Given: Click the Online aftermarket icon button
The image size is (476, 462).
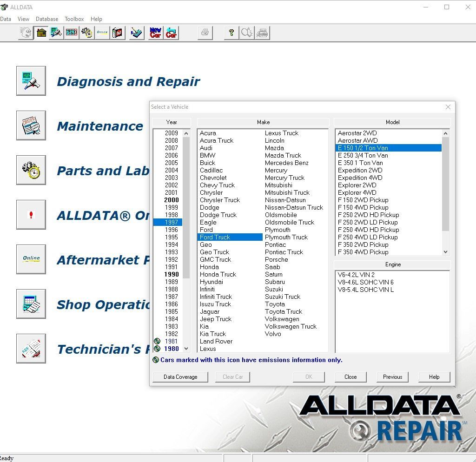Looking at the screenshot, I should [x=31, y=259].
